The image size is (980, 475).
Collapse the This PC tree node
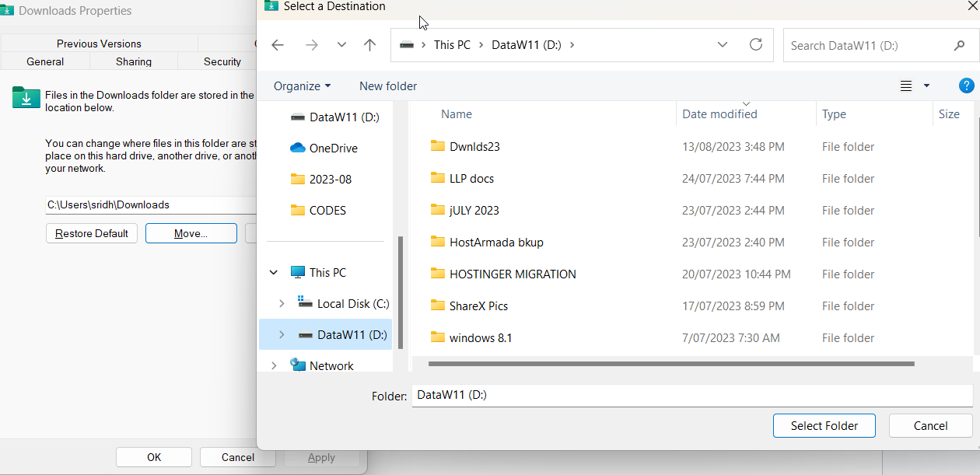[274, 273]
